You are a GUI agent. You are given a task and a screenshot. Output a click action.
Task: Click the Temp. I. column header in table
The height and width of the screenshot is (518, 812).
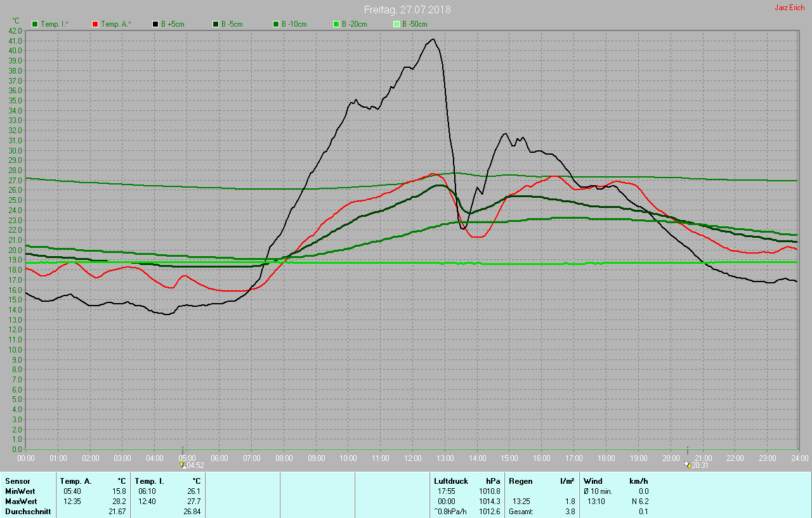tap(150, 481)
